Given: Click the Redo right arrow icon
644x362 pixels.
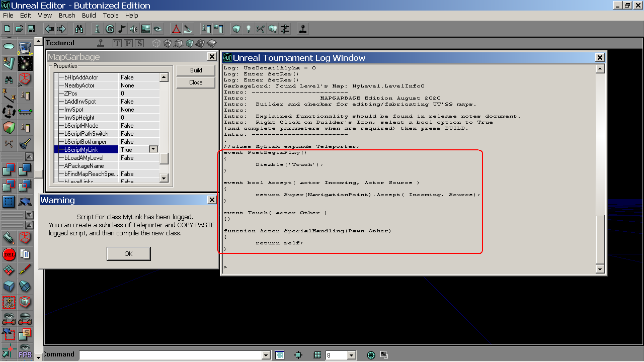Looking at the screenshot, I should coord(61,29).
